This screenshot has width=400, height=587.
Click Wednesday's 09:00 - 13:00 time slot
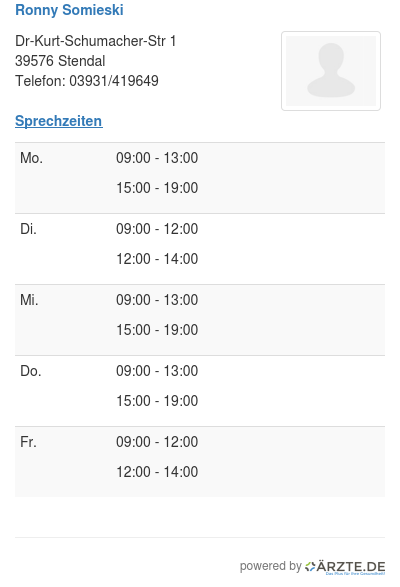pos(157,300)
